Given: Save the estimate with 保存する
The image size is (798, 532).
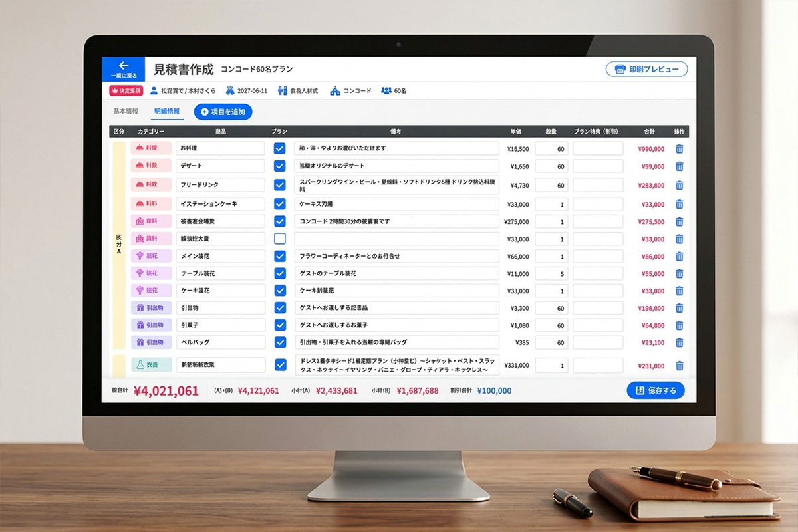Looking at the screenshot, I should pos(656,390).
